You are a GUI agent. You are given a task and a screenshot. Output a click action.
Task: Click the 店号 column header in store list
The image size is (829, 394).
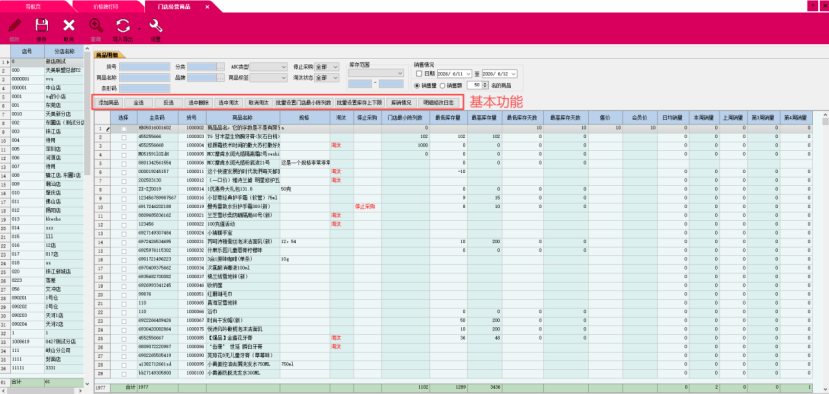[x=26, y=52]
